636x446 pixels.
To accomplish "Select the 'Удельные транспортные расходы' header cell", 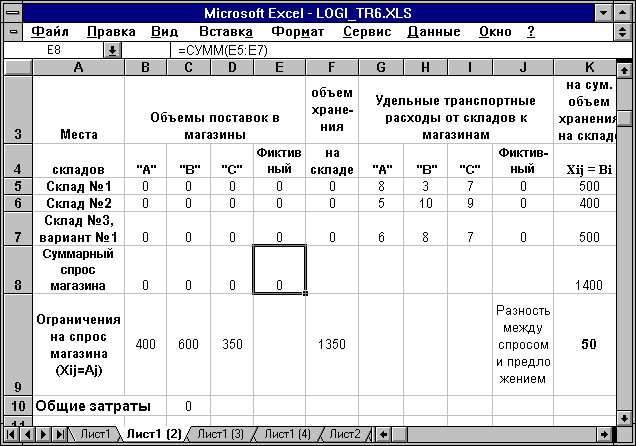I will tap(456, 109).
